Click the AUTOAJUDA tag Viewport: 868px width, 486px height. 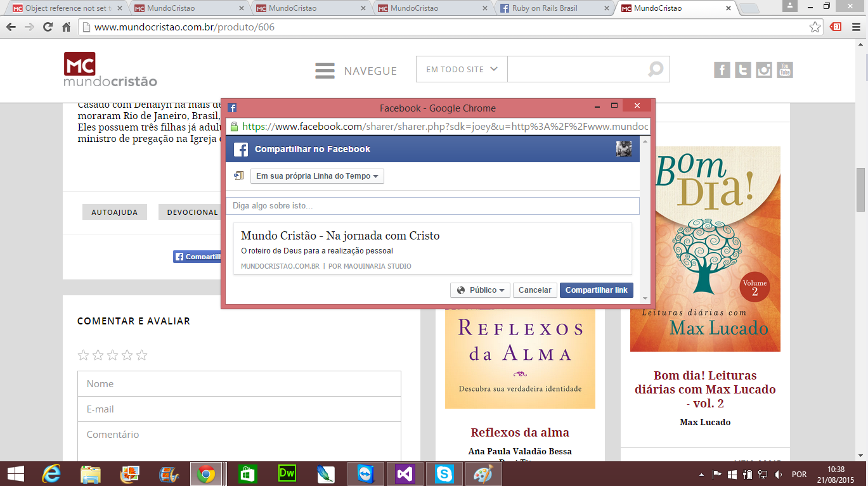click(x=115, y=212)
